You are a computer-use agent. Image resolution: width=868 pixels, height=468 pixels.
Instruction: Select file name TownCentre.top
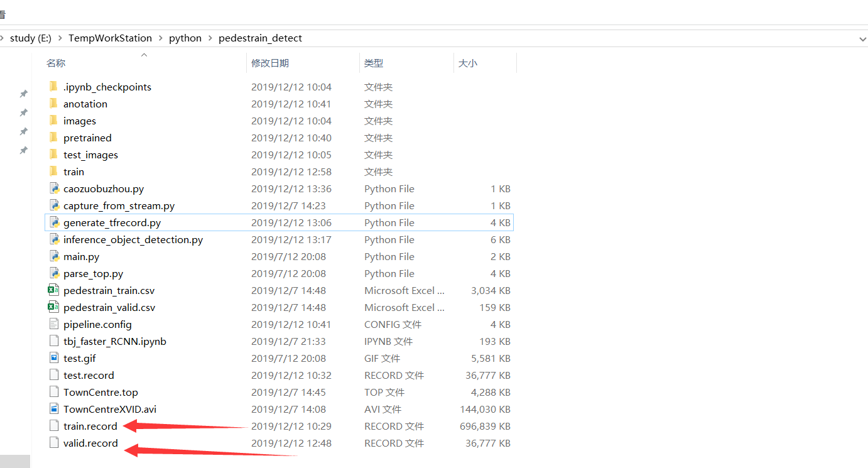click(100, 392)
